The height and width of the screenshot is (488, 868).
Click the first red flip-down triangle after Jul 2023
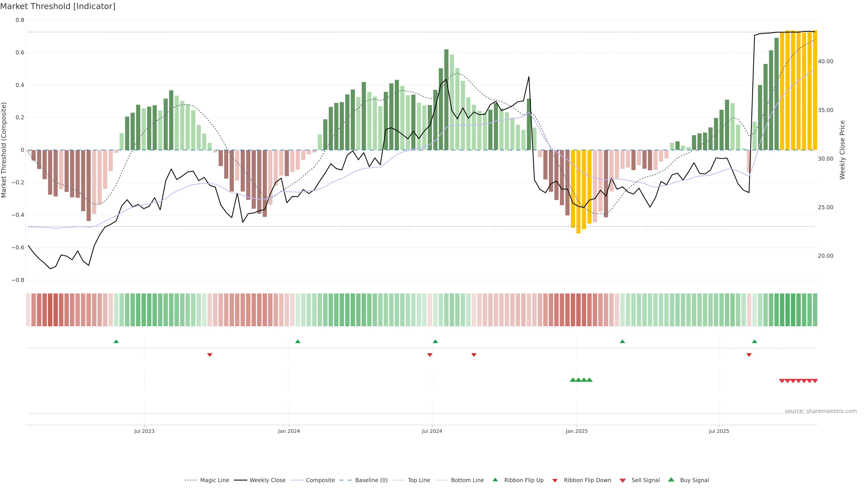click(210, 355)
